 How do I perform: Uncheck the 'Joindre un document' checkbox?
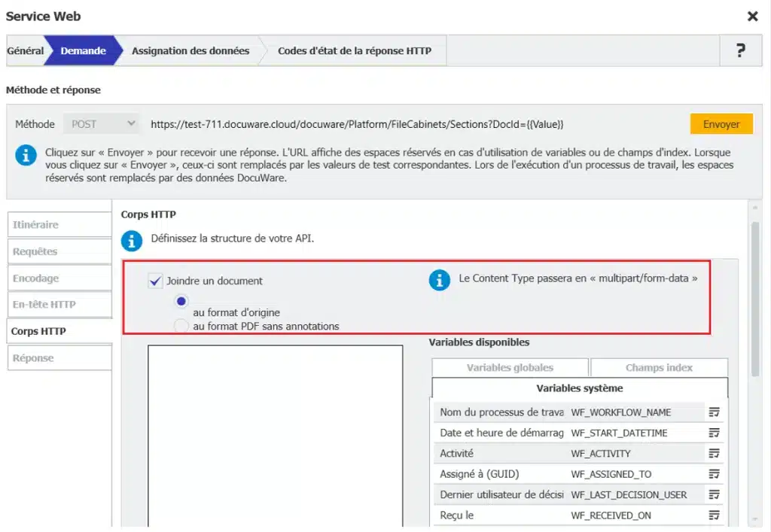(x=156, y=281)
